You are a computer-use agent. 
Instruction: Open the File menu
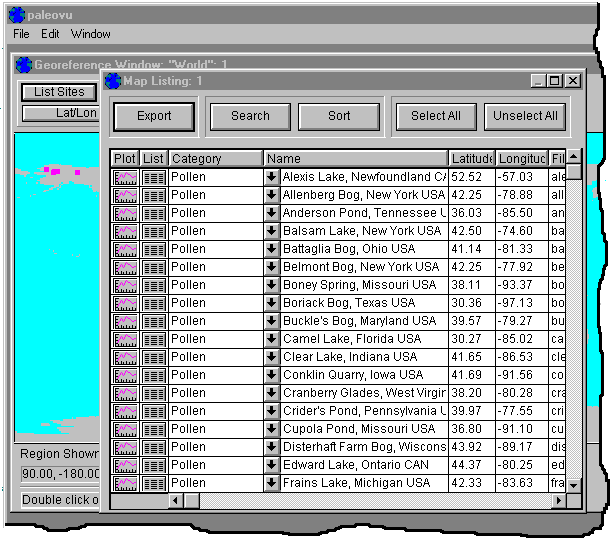click(x=22, y=34)
